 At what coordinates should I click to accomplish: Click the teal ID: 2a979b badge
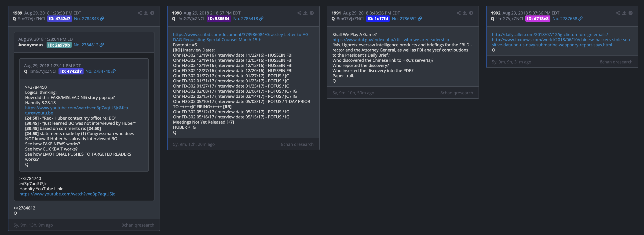click(x=59, y=45)
